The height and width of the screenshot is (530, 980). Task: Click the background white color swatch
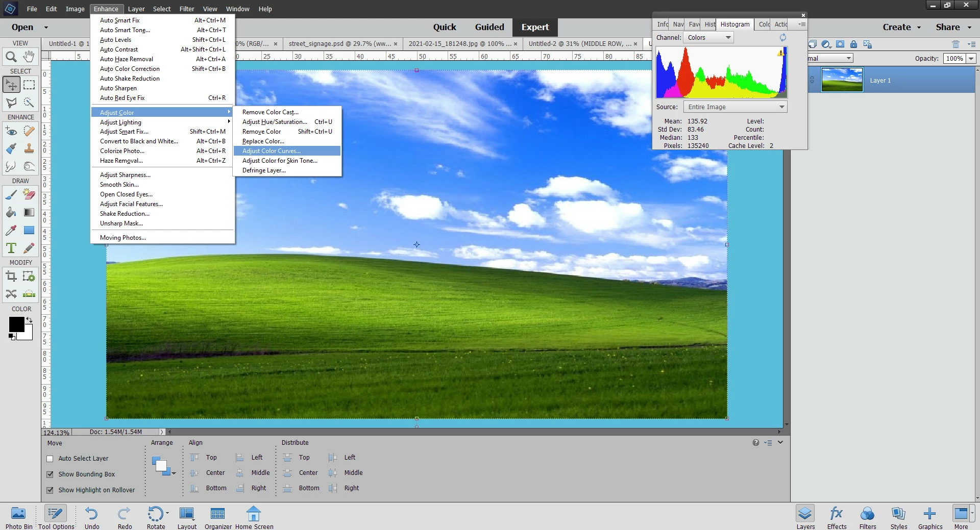(27, 334)
